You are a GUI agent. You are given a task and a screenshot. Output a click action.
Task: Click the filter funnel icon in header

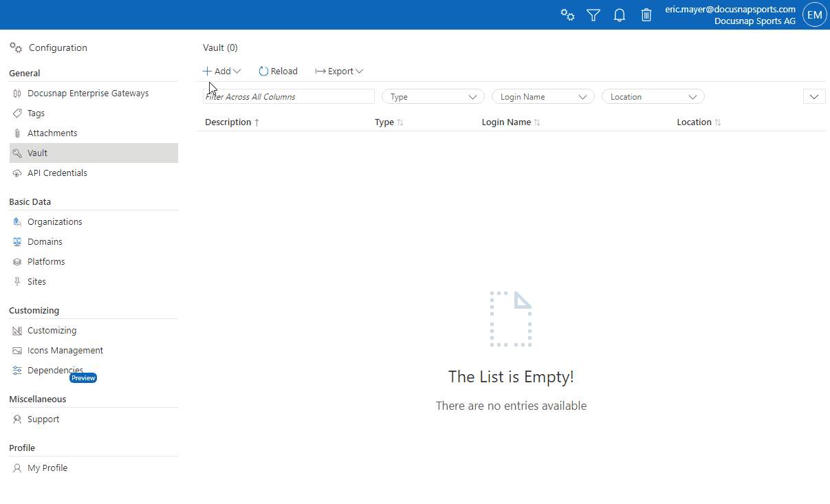pos(593,14)
